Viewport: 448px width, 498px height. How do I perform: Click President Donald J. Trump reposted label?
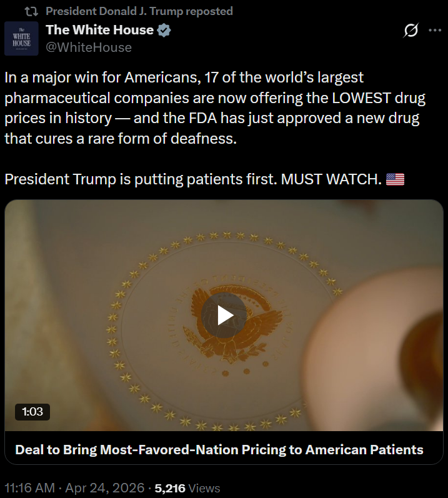139,11
